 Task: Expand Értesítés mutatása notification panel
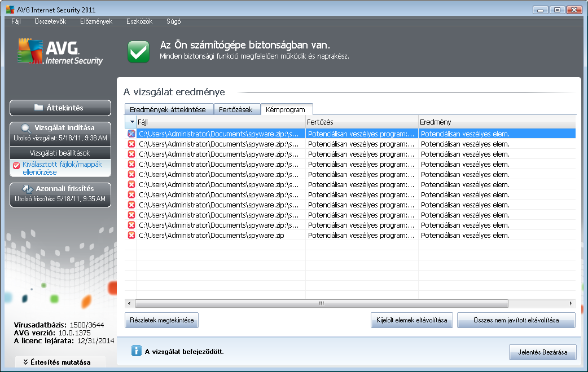[60, 362]
